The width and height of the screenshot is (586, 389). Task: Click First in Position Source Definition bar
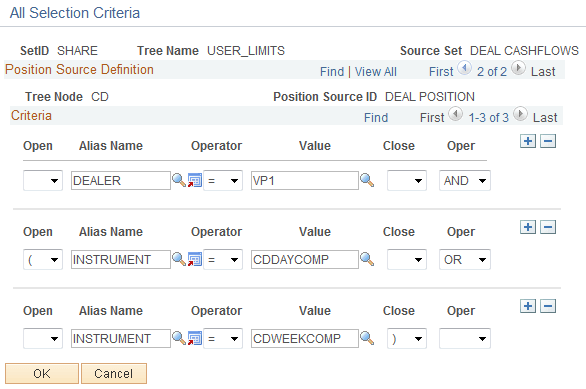pos(441,71)
